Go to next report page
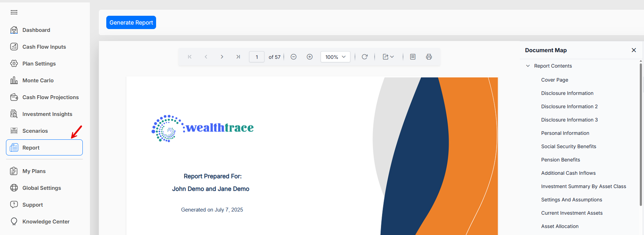 click(222, 57)
